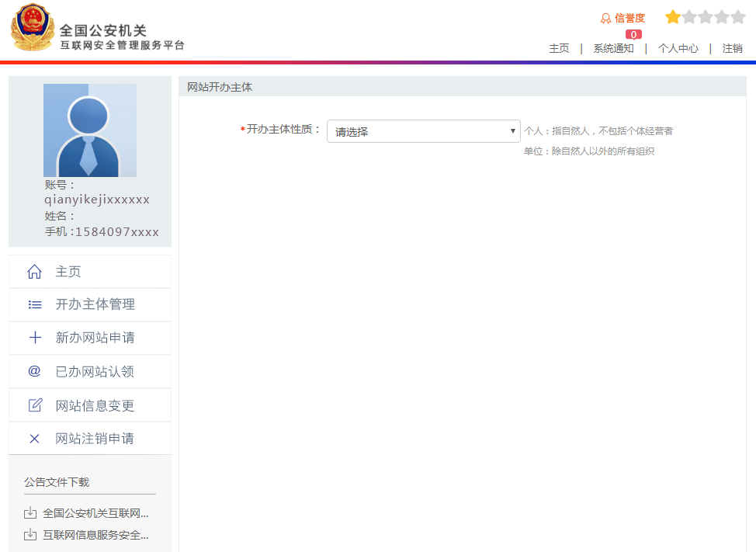Click the list icon beside 开办主体管理
The width and height of the screenshot is (756, 552).
click(34, 304)
